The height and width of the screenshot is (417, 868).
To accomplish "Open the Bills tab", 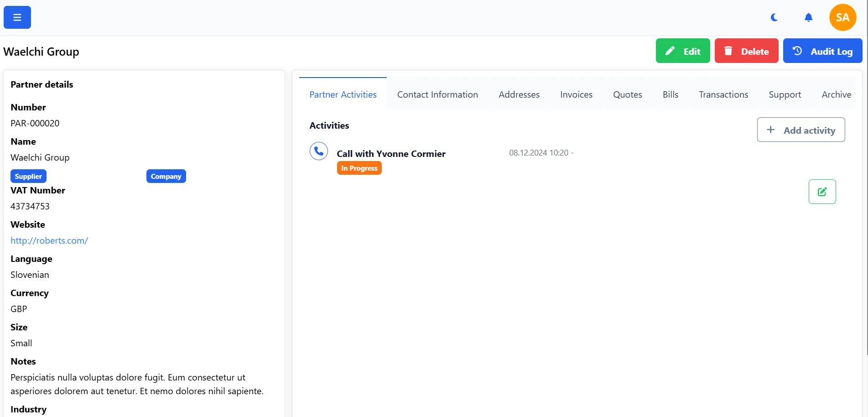I will pyautogui.click(x=670, y=94).
